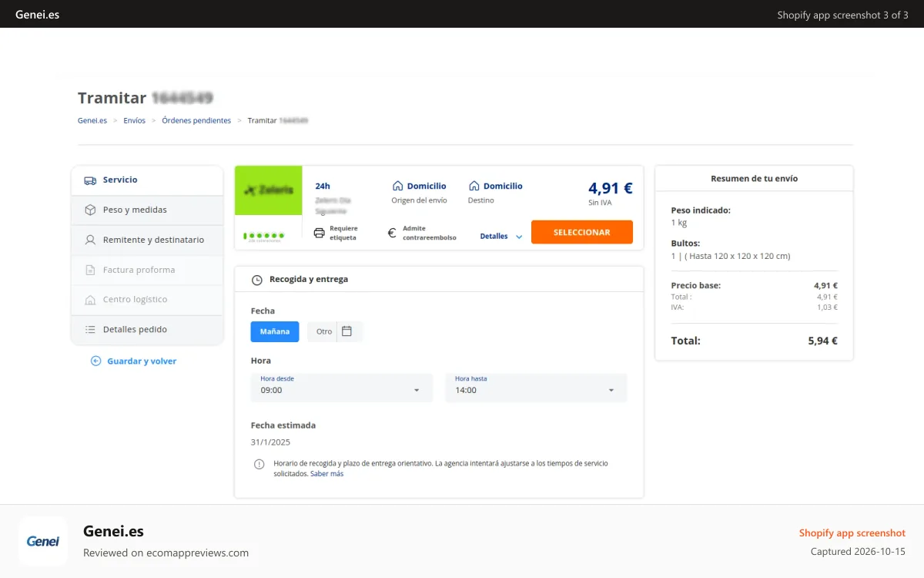Viewport: 924px width, 578px height.
Task: Click the document icon beside Factura proforma
Action: point(90,270)
